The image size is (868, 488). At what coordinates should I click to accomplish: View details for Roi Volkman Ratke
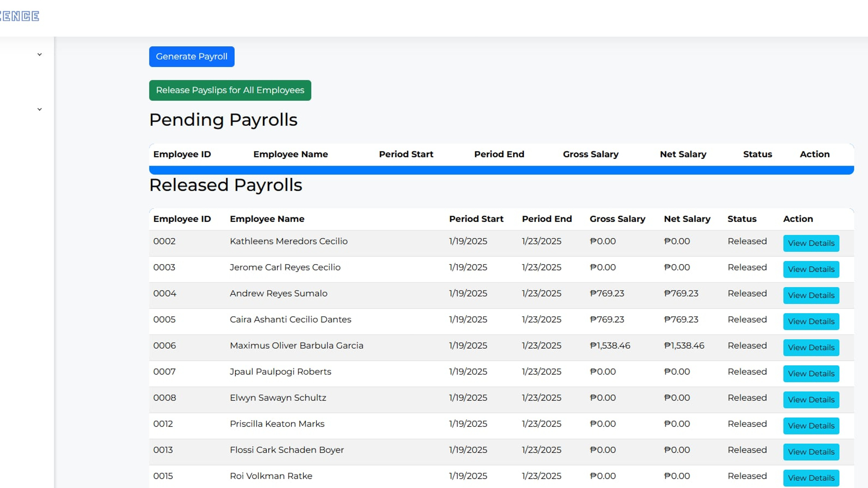click(x=811, y=478)
